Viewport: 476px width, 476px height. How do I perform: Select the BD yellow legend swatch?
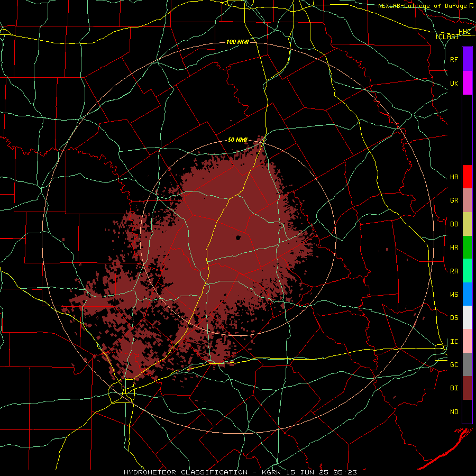[x=467, y=224]
